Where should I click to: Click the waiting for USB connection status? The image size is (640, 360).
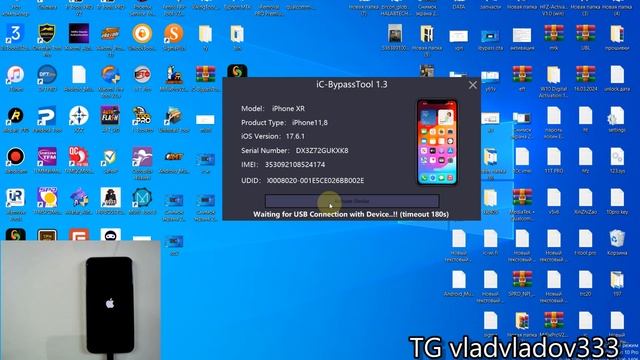(x=351, y=214)
